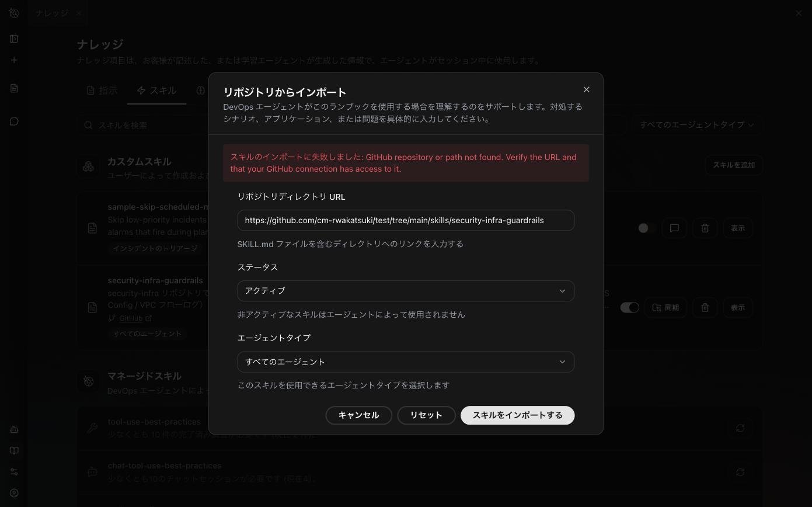Open the book icon in the sidebar
The height and width of the screenshot is (507, 812).
coord(14,451)
